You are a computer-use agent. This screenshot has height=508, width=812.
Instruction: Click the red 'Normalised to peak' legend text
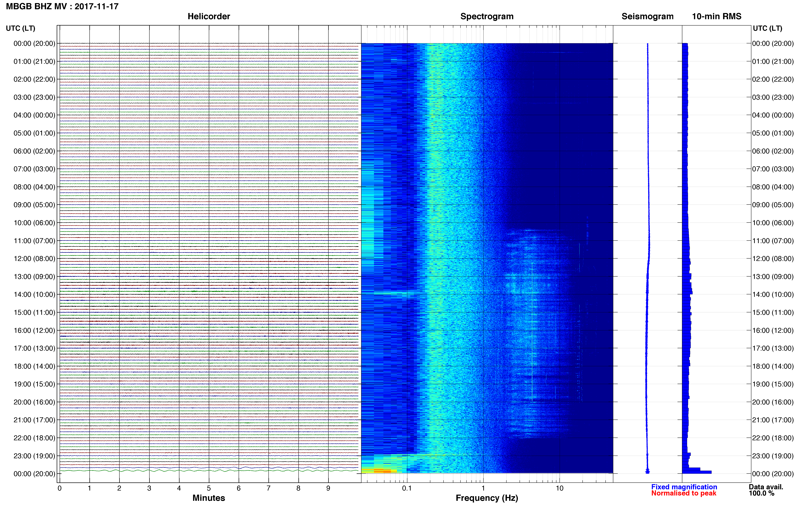(x=684, y=493)
